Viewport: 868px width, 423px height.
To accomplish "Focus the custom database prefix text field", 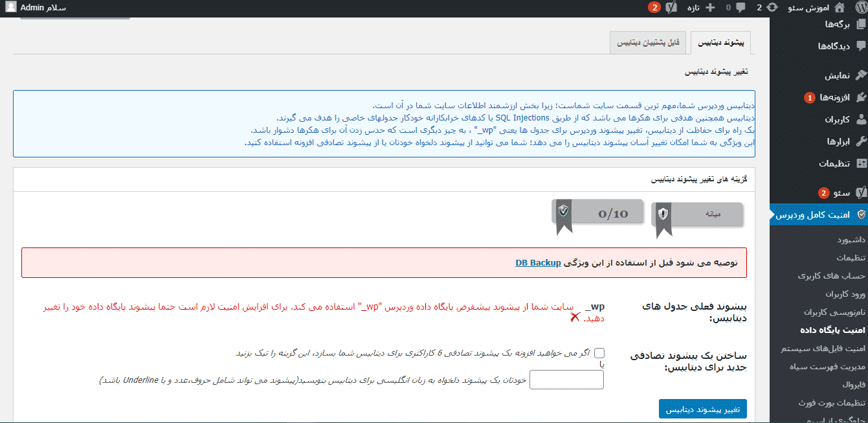I will 566,380.
